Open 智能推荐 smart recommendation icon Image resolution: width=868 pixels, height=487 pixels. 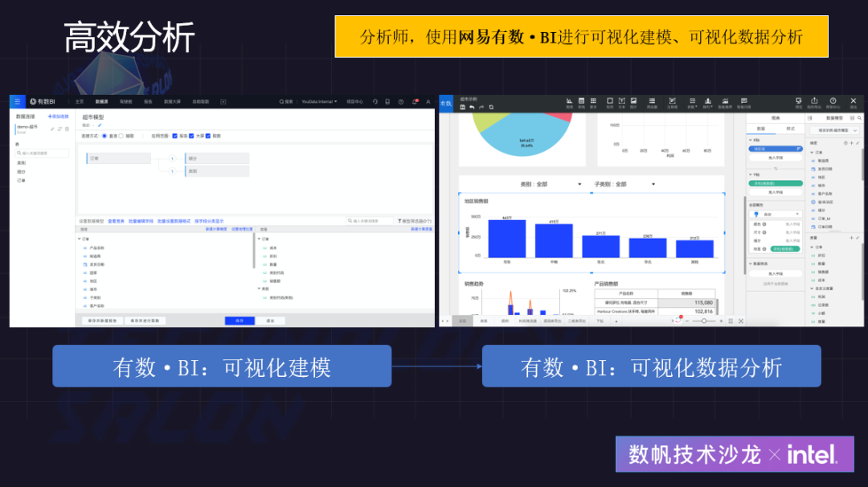pyautogui.click(x=725, y=103)
